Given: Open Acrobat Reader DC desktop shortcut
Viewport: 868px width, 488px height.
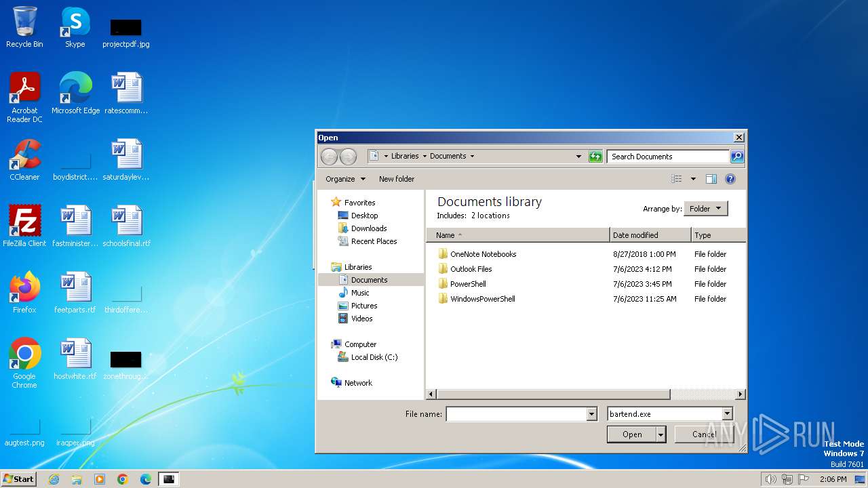Looking at the screenshot, I should [x=24, y=98].
